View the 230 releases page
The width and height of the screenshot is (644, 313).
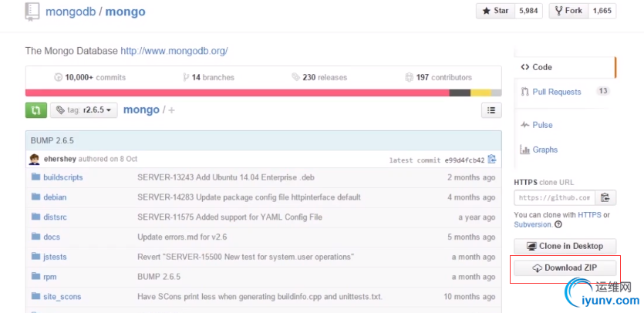pyautogui.click(x=319, y=77)
